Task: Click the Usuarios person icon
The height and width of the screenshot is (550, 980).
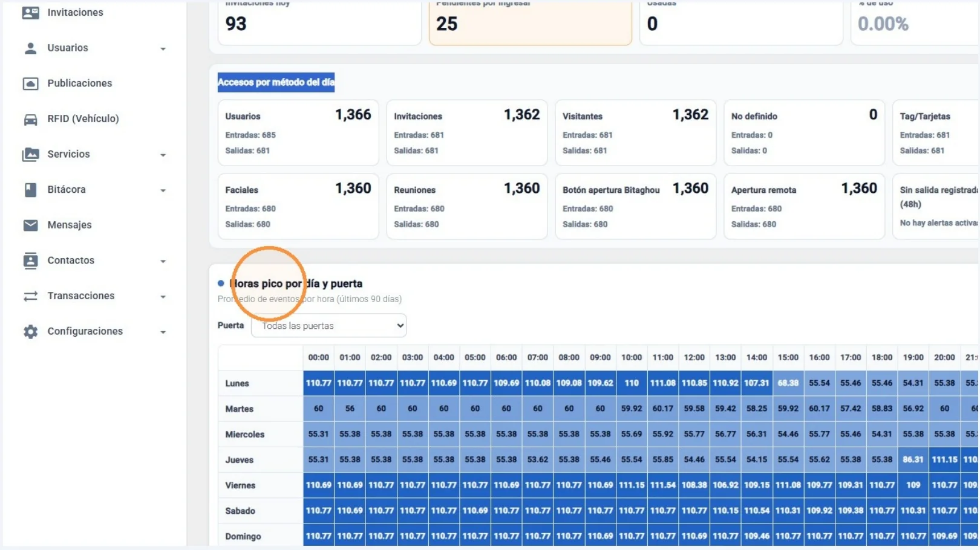Action: click(30, 48)
